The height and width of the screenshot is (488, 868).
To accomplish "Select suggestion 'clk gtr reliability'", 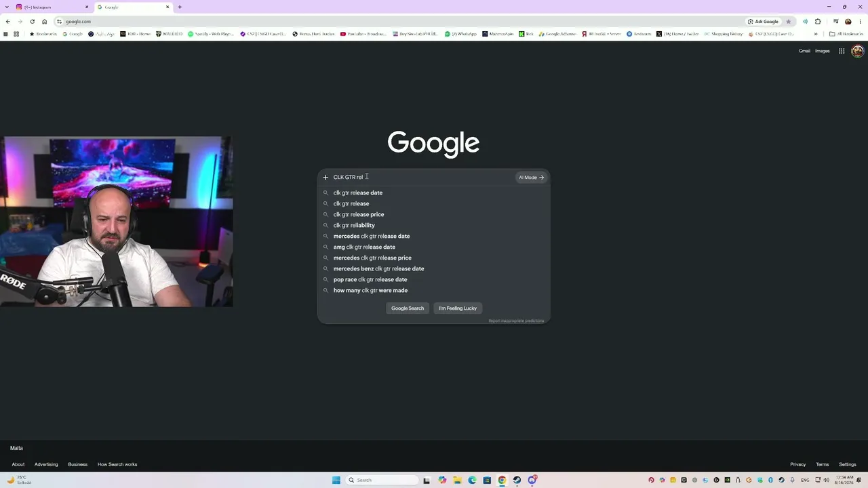I will [x=434, y=226].
